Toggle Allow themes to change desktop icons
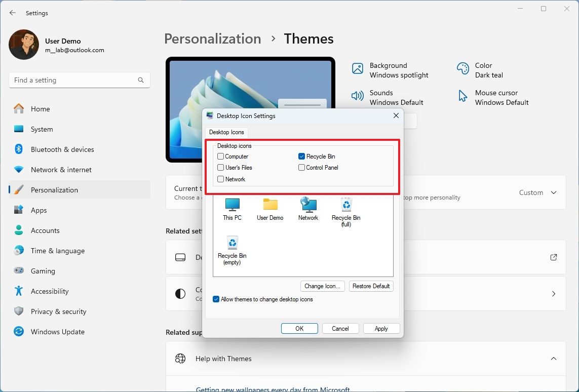Image resolution: width=579 pixels, height=392 pixels. tap(216, 299)
